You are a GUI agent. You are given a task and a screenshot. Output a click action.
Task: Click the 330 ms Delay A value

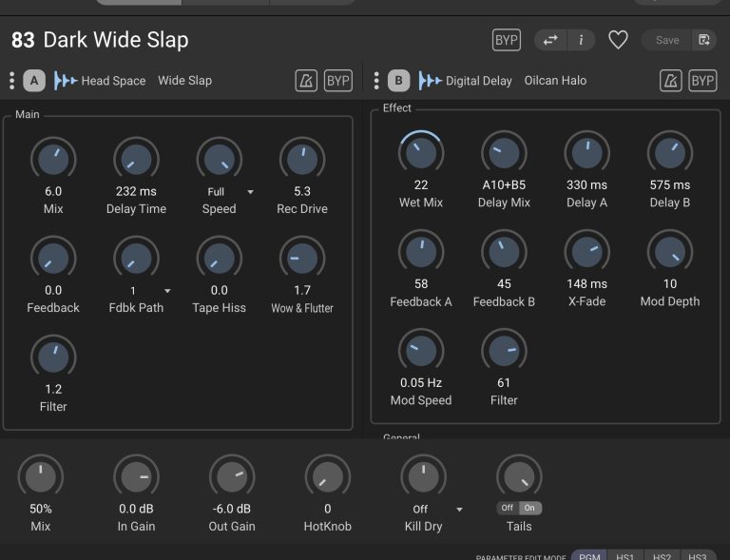click(586, 184)
